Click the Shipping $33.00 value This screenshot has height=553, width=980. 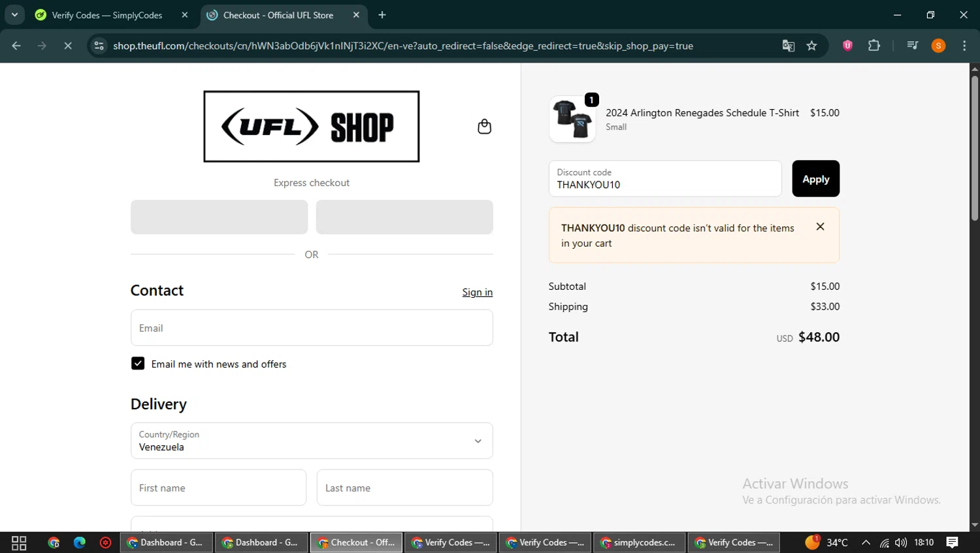click(825, 306)
